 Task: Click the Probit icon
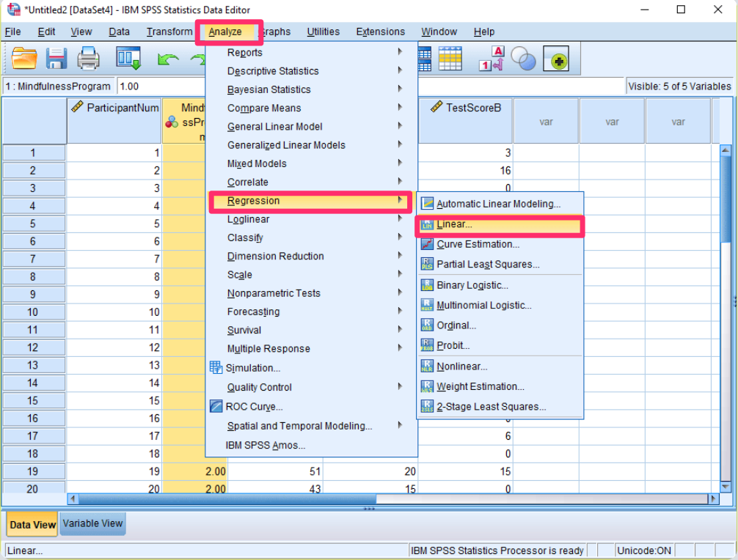click(427, 345)
